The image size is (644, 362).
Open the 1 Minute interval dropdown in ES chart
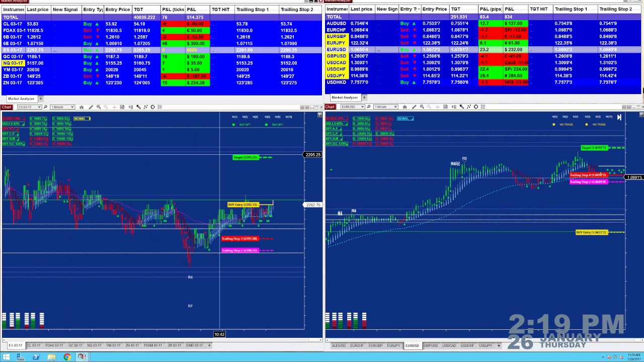[63, 107]
